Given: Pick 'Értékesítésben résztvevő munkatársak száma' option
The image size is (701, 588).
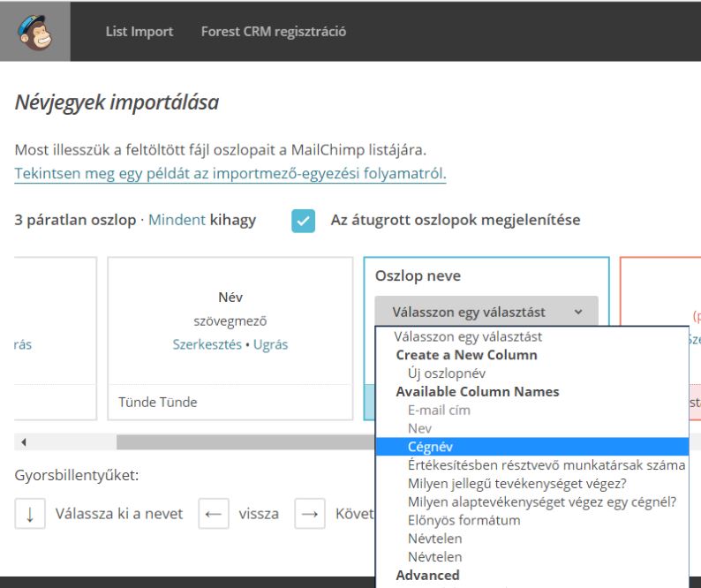Looking at the screenshot, I should [x=546, y=465].
